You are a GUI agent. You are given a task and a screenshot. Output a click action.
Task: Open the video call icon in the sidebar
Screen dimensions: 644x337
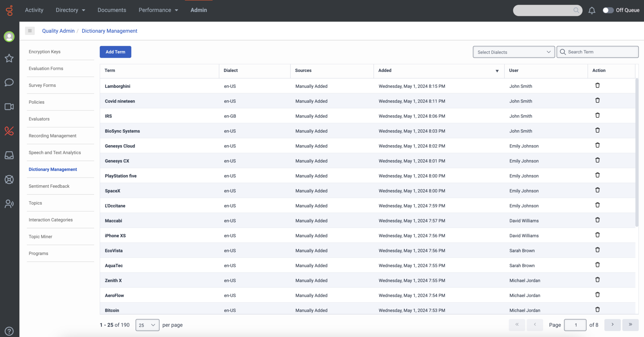[x=9, y=107]
